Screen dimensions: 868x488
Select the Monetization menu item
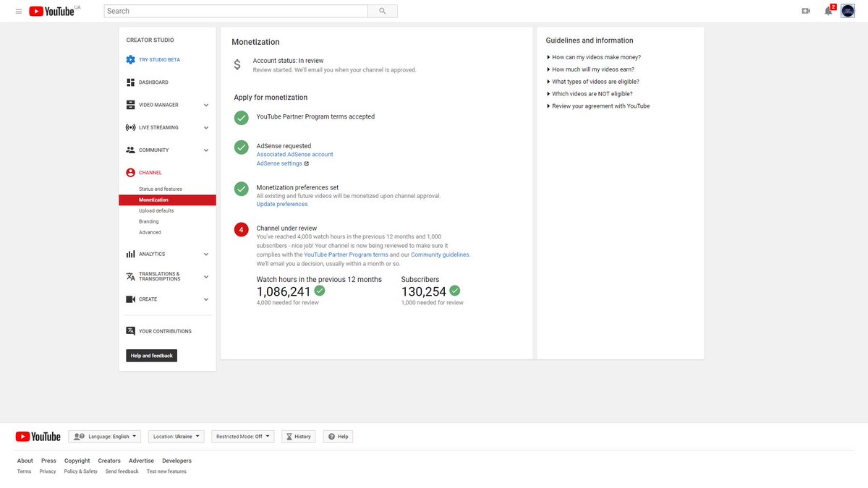tap(167, 200)
